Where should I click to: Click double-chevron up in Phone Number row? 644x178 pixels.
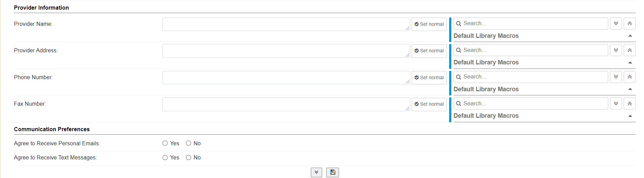pos(630,77)
